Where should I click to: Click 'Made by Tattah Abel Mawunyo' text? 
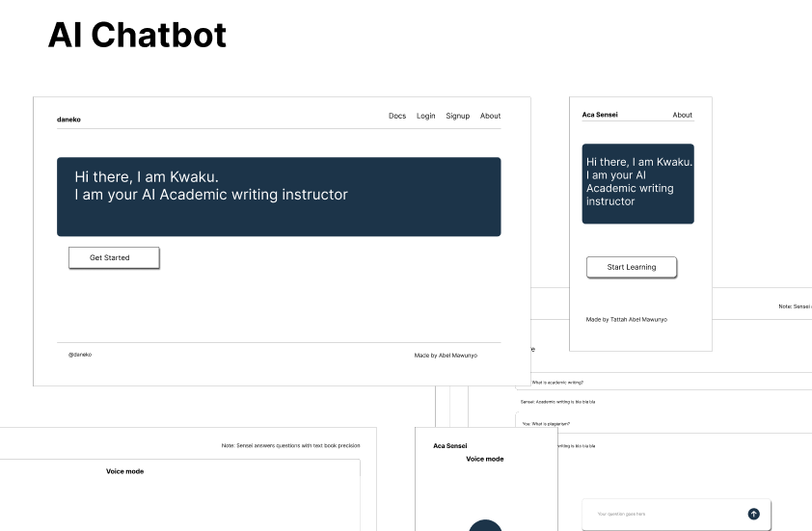click(x=627, y=320)
